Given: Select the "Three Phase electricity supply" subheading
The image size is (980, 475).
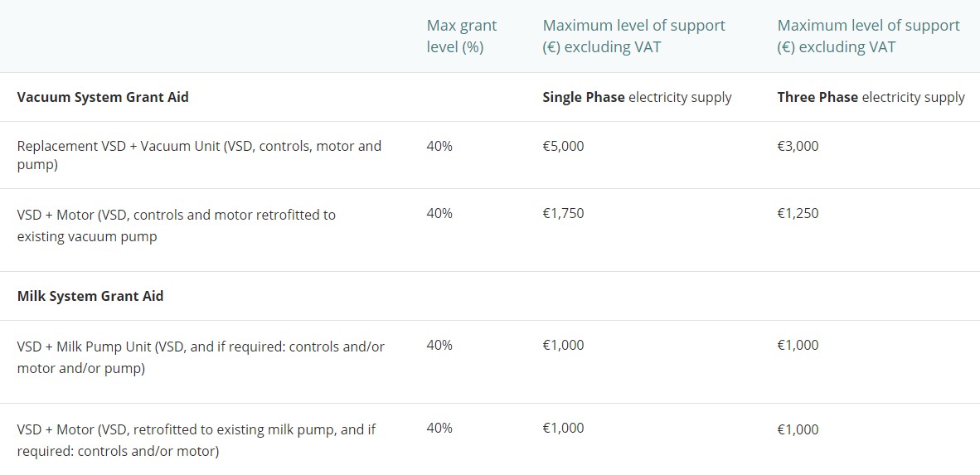Looking at the screenshot, I should [871, 97].
